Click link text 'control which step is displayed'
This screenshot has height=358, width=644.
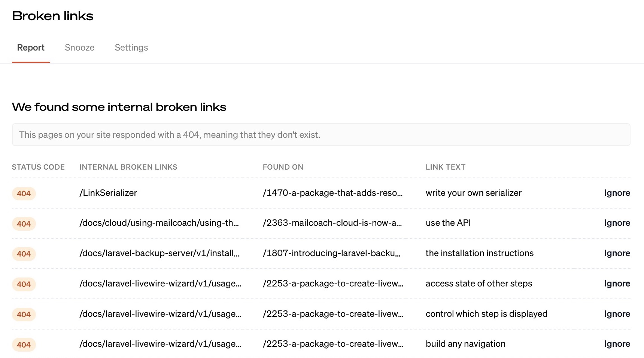[486, 314]
